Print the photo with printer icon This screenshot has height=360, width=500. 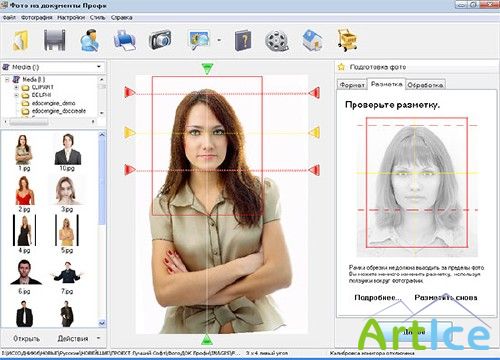[x=124, y=40]
